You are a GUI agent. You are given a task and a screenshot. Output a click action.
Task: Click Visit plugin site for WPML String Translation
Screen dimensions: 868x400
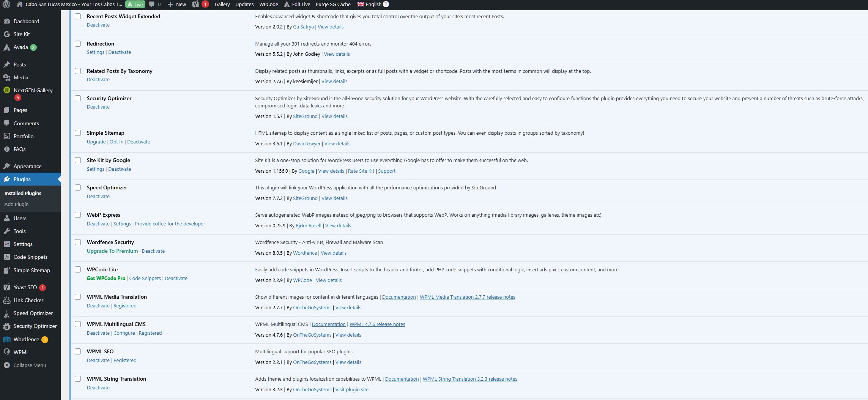click(x=352, y=389)
